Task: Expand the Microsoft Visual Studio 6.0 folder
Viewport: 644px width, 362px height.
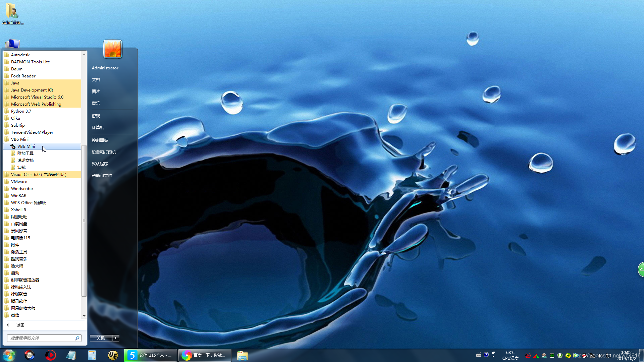Action: coord(37,97)
